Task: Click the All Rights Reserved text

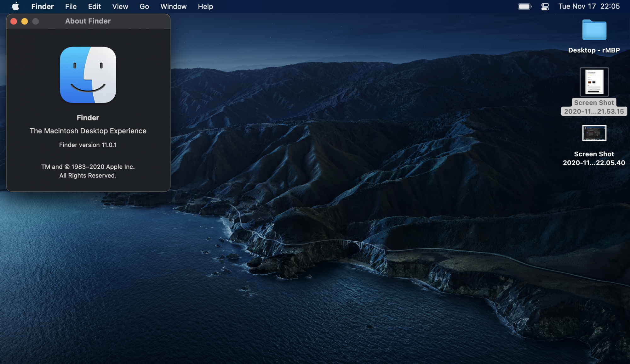Action: [88, 176]
